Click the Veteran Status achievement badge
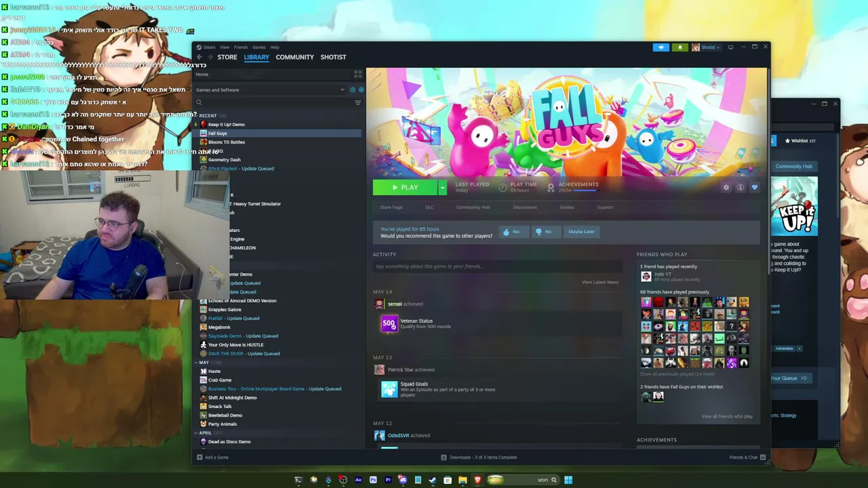 [389, 324]
